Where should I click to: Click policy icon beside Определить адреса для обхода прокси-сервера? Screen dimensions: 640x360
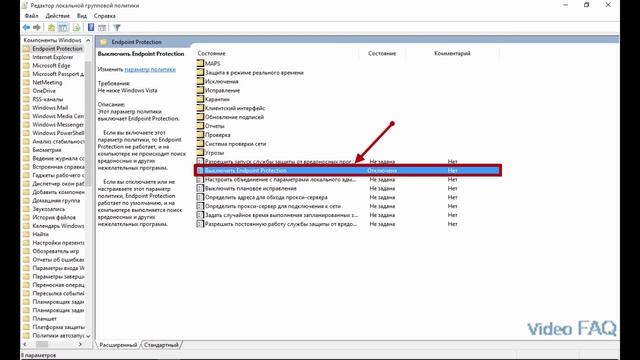pyautogui.click(x=200, y=197)
